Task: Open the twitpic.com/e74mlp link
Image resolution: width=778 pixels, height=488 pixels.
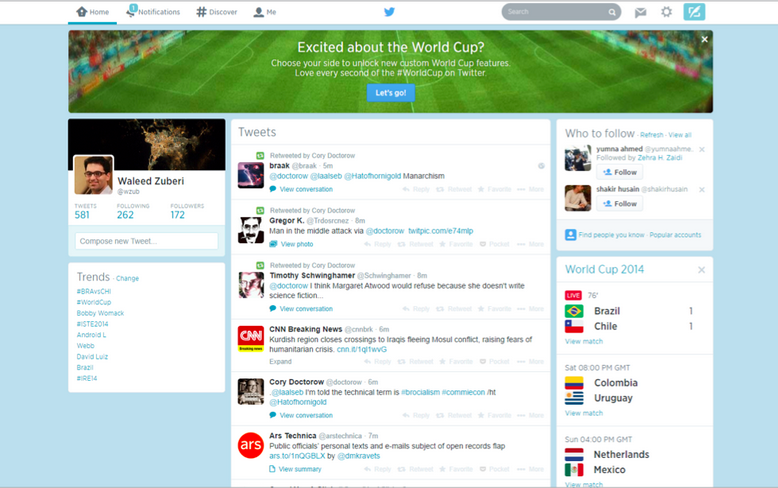Action: [x=441, y=231]
